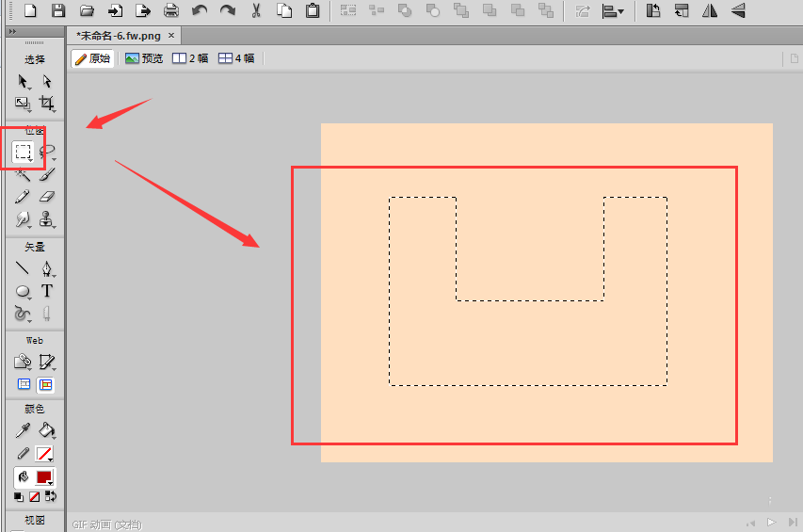The height and width of the screenshot is (532, 803).
Task: Open the dark red fill color swatch
Action: pyautogui.click(x=44, y=477)
